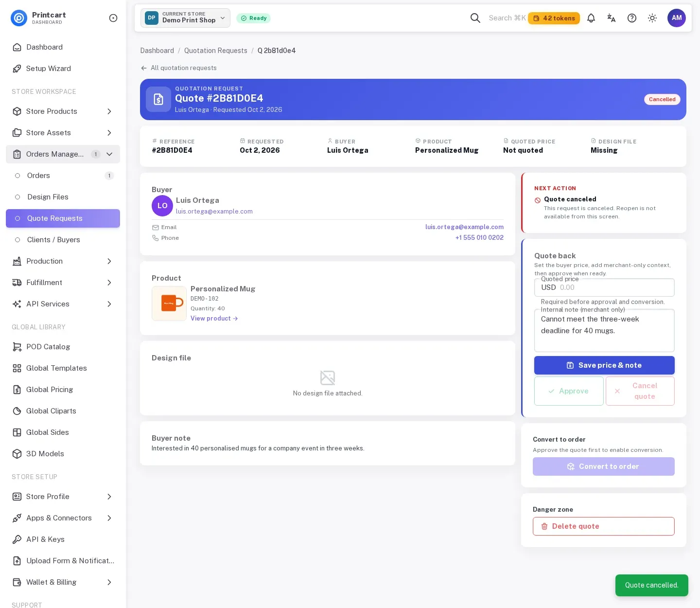Go to Orders in the sidebar
Image resolution: width=700 pixels, height=608 pixels.
click(63, 176)
